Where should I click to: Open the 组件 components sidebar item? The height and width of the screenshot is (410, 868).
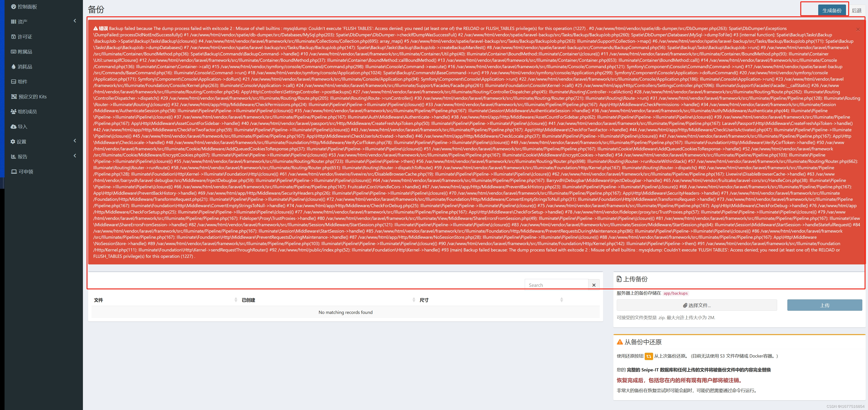point(22,82)
